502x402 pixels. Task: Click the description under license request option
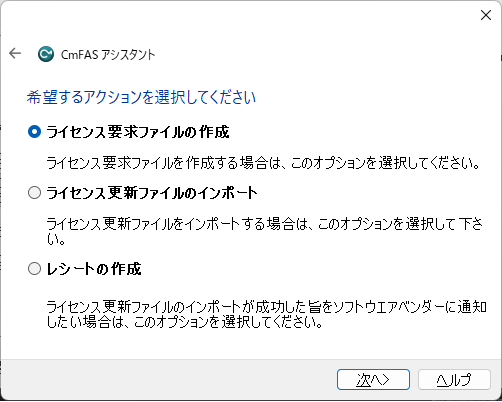[x=263, y=163]
